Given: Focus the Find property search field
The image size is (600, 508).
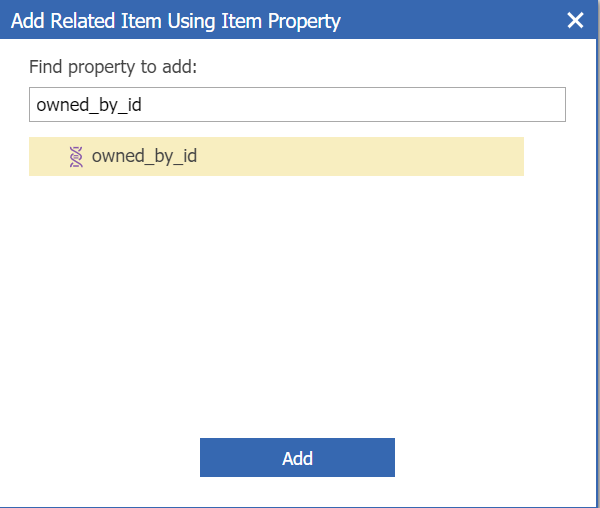Looking at the screenshot, I should tap(297, 105).
